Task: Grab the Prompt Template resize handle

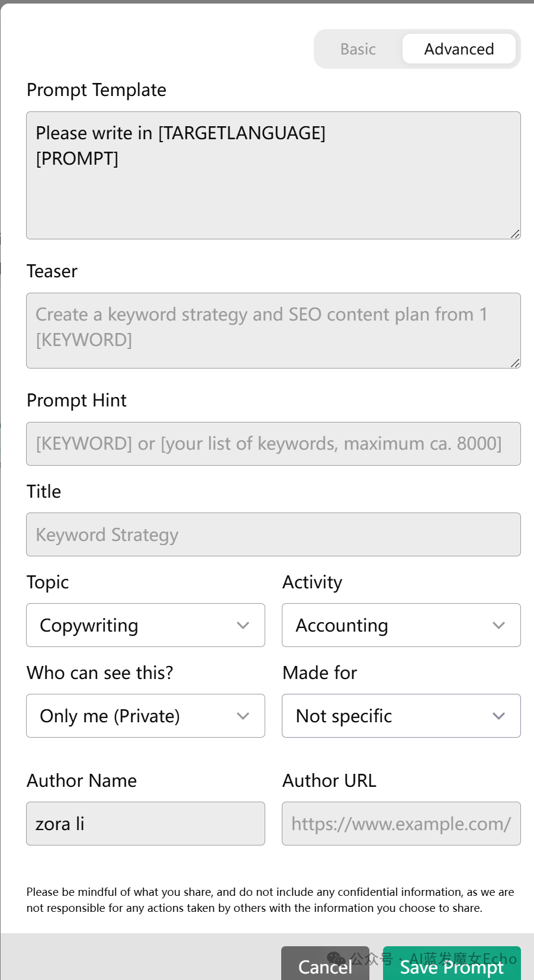Action: (x=515, y=234)
